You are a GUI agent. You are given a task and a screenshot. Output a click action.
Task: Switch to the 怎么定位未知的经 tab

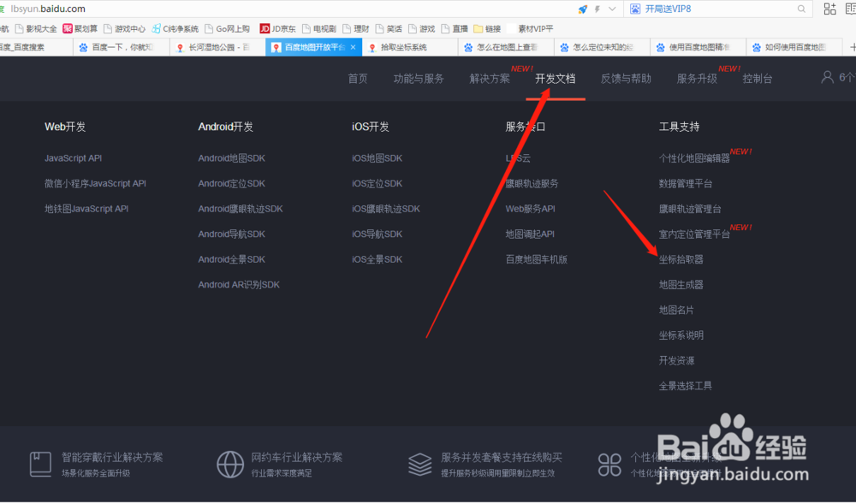(602, 47)
